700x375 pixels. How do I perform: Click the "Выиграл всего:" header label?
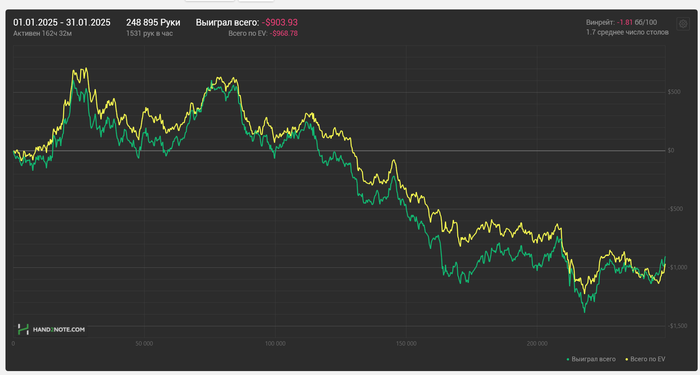tap(227, 23)
